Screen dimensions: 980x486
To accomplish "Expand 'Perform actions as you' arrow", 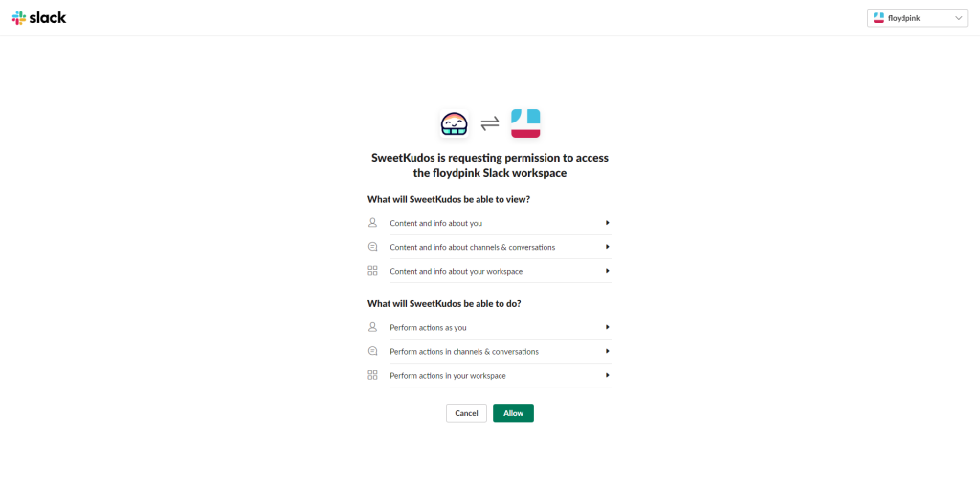I will pyautogui.click(x=608, y=327).
